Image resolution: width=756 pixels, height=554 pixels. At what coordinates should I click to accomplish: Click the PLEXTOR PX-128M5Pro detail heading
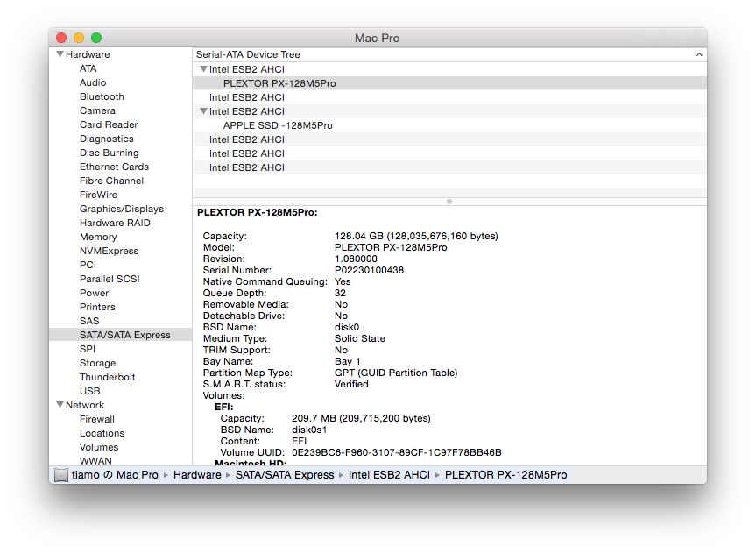[257, 212]
